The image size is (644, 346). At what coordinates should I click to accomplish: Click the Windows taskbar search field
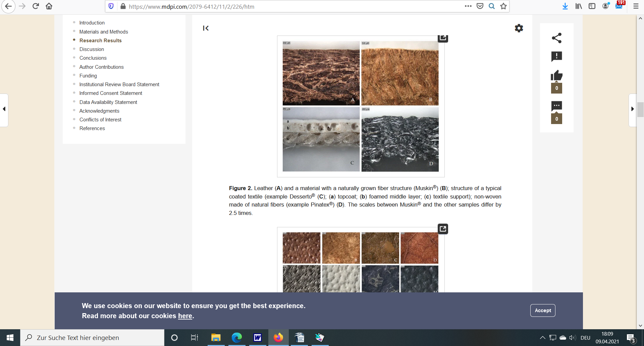[x=92, y=338]
